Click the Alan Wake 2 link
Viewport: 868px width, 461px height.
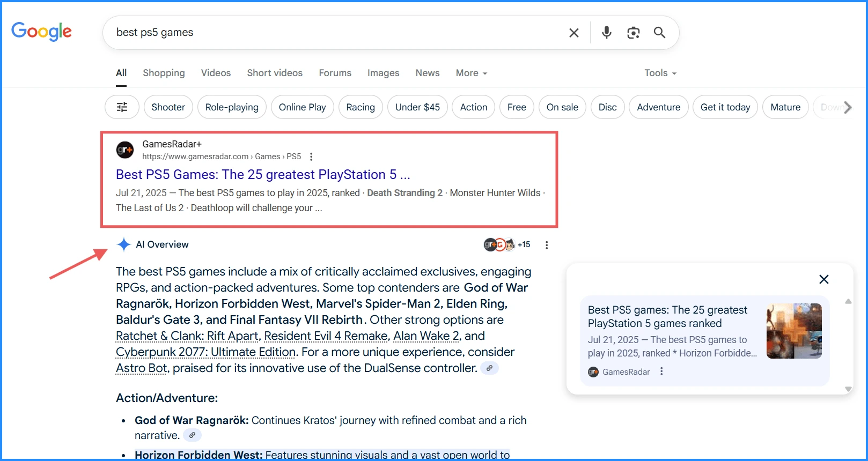(x=426, y=336)
